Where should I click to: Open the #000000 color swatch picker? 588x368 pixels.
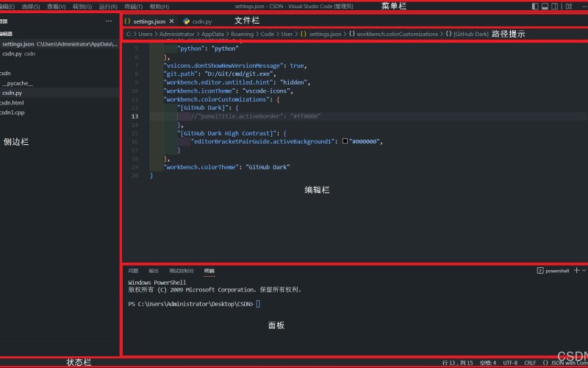tap(345, 141)
